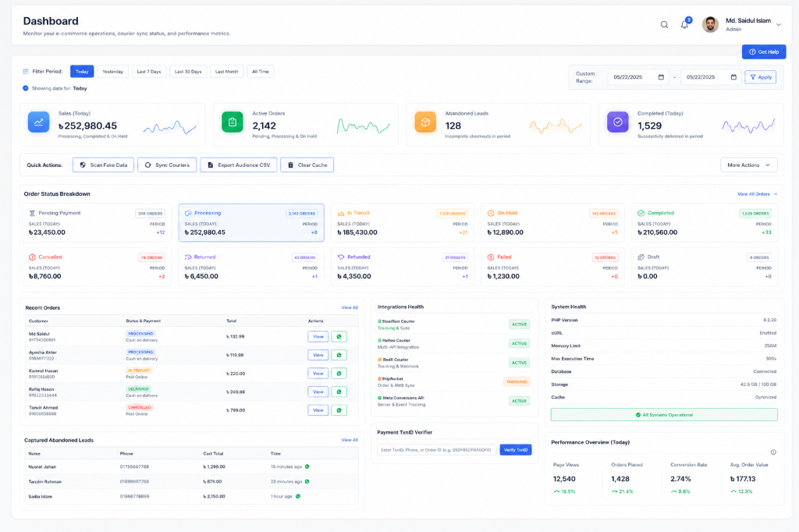Screen dimensions: 799x532
Task: Click the Returned status icon
Action: pos(188,257)
